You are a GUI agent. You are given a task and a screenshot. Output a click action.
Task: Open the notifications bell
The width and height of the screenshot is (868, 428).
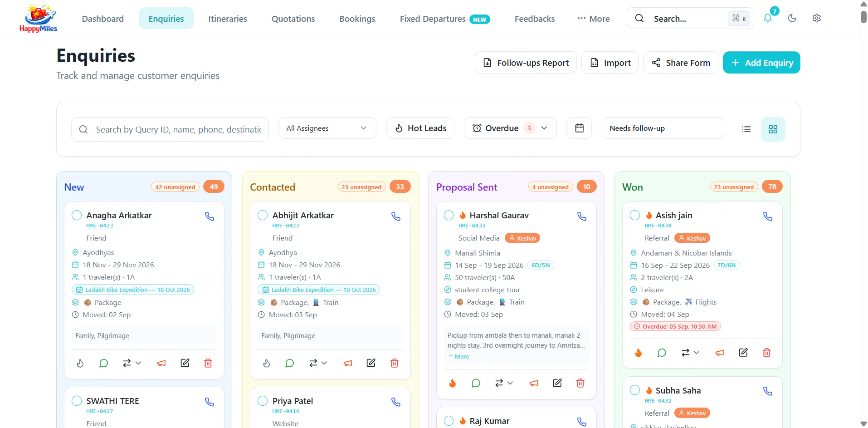pyautogui.click(x=767, y=18)
